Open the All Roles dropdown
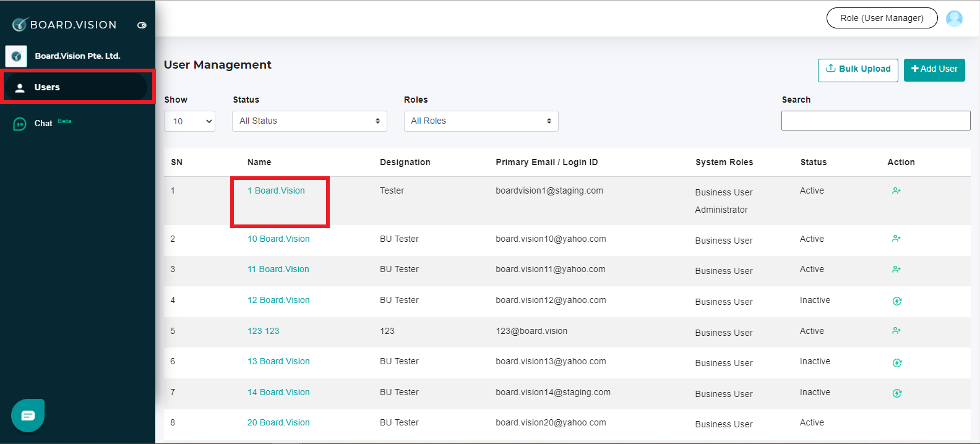 (x=481, y=121)
